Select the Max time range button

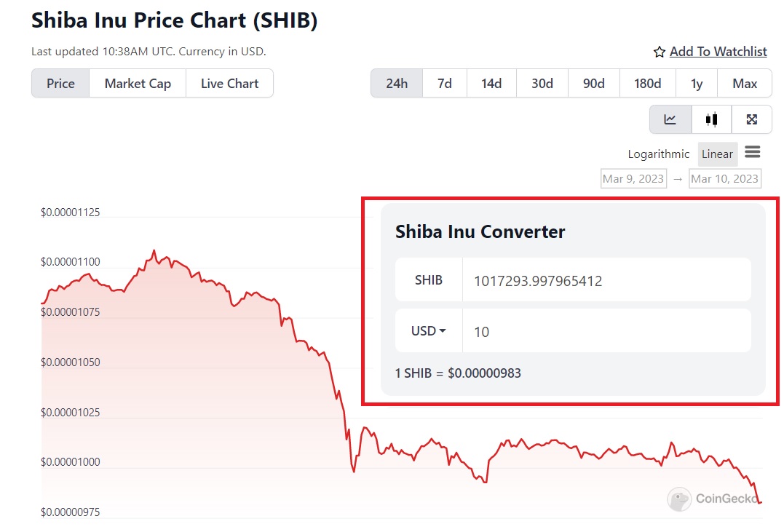(745, 83)
